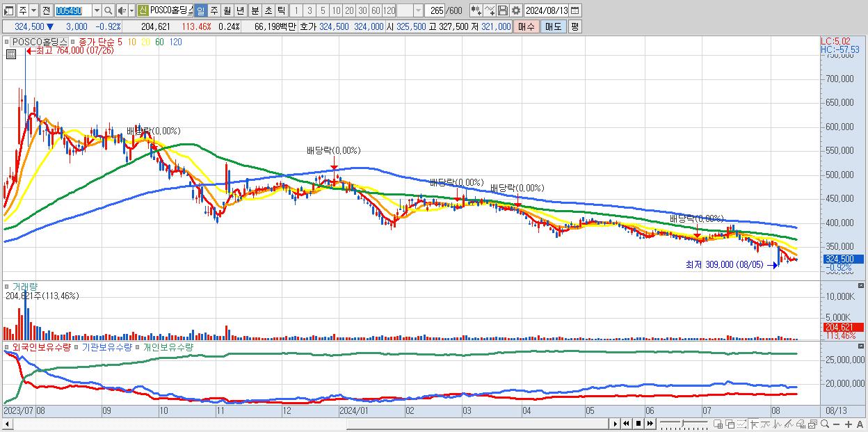Open chart settings gear icon
Image resolution: width=868 pixels, height=432 pixels.
515,10
